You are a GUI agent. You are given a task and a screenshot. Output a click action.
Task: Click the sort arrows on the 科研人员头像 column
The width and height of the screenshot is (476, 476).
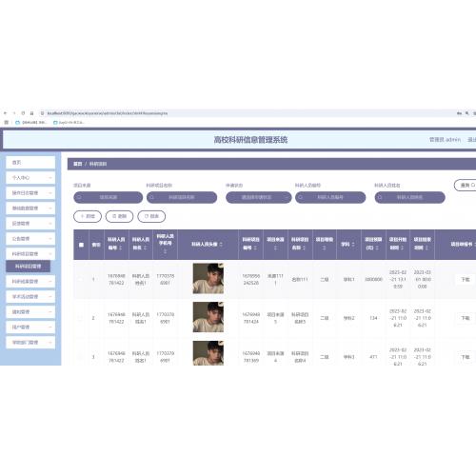point(221,245)
